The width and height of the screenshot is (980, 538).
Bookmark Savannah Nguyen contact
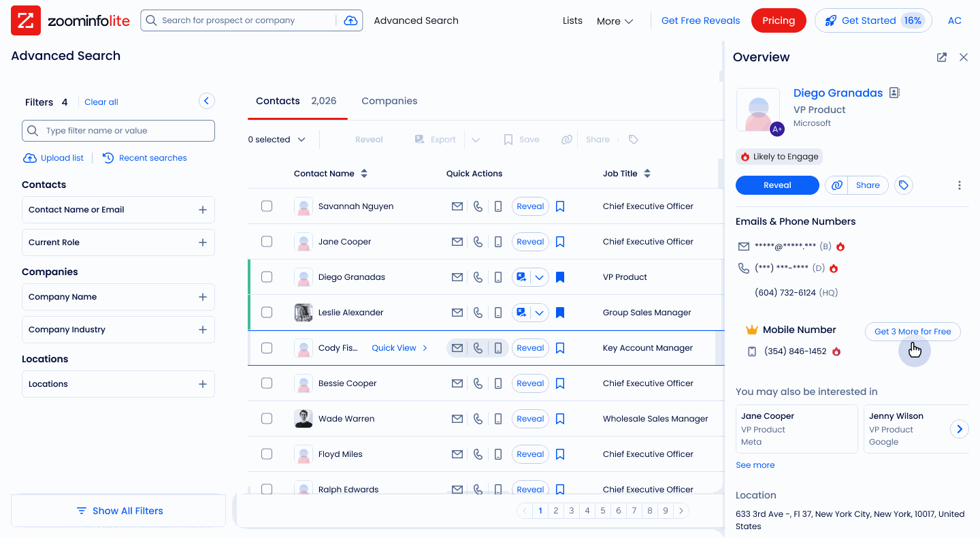click(560, 206)
